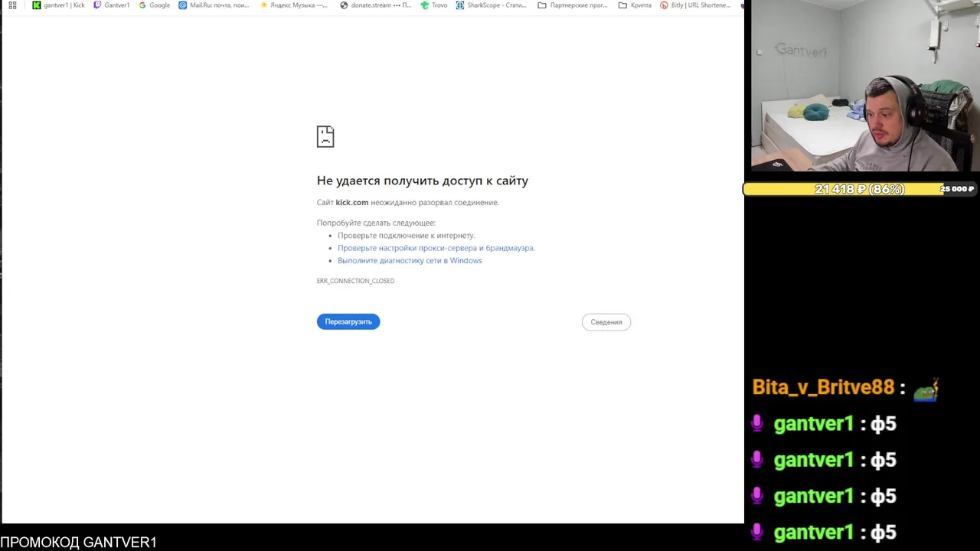Click the Сведения details button
The height and width of the screenshot is (551, 980).
(x=606, y=322)
